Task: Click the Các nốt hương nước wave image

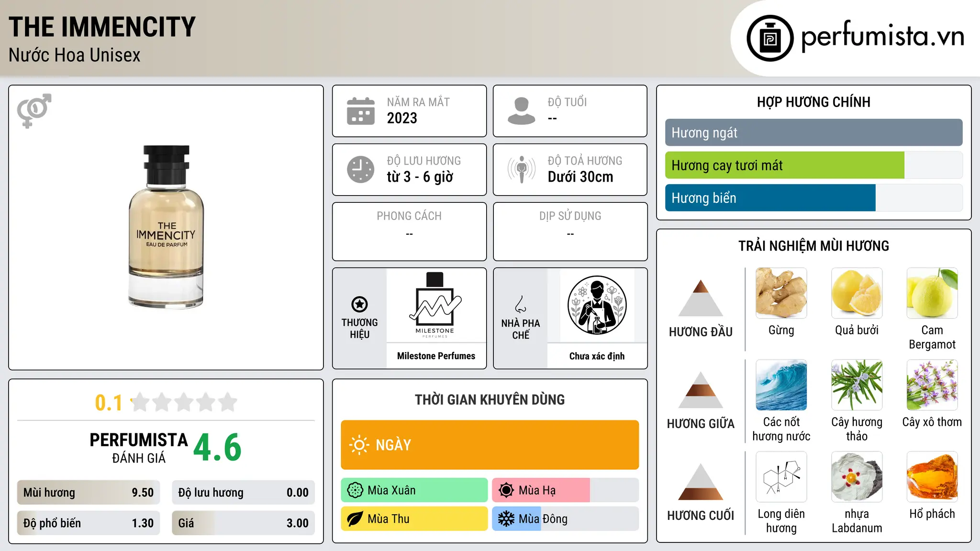Action: (x=781, y=385)
